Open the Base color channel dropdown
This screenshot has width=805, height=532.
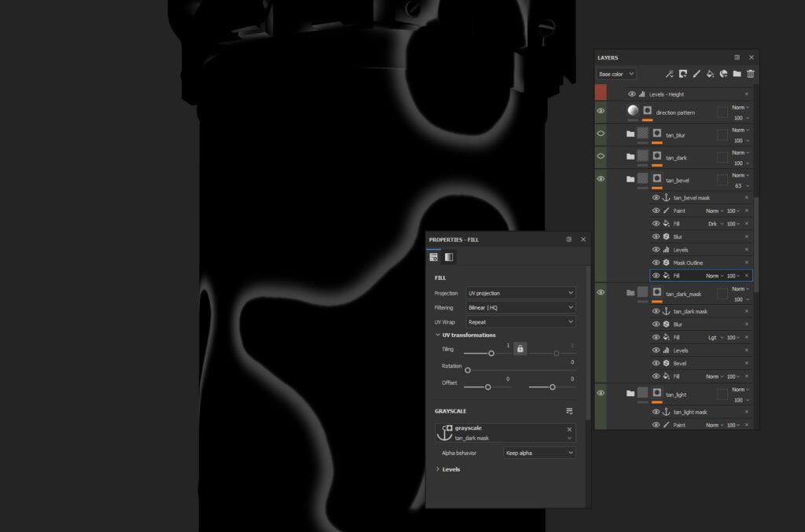[616, 74]
